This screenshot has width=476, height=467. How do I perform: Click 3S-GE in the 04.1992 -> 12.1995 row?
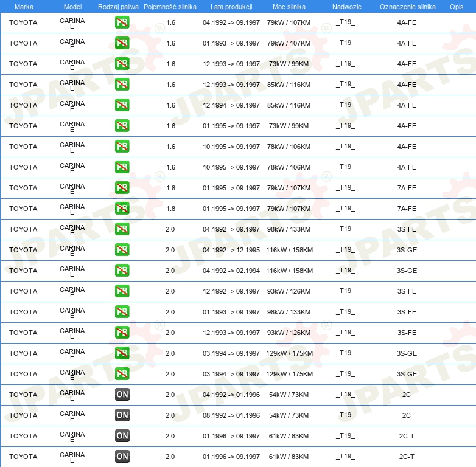click(x=407, y=250)
